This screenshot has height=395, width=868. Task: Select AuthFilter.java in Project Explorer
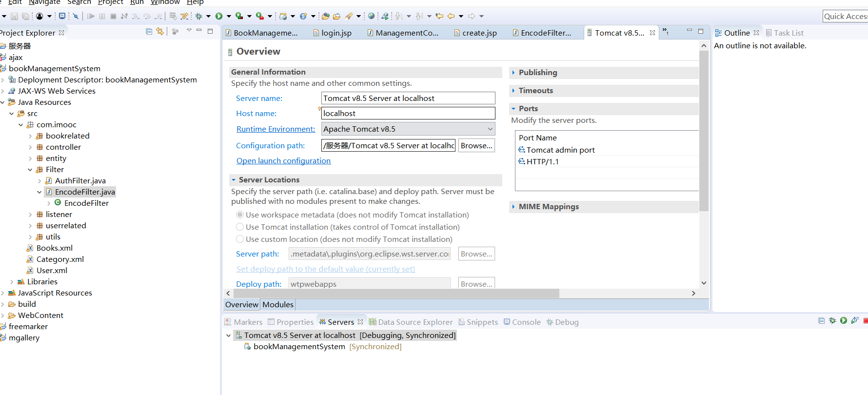click(75, 180)
